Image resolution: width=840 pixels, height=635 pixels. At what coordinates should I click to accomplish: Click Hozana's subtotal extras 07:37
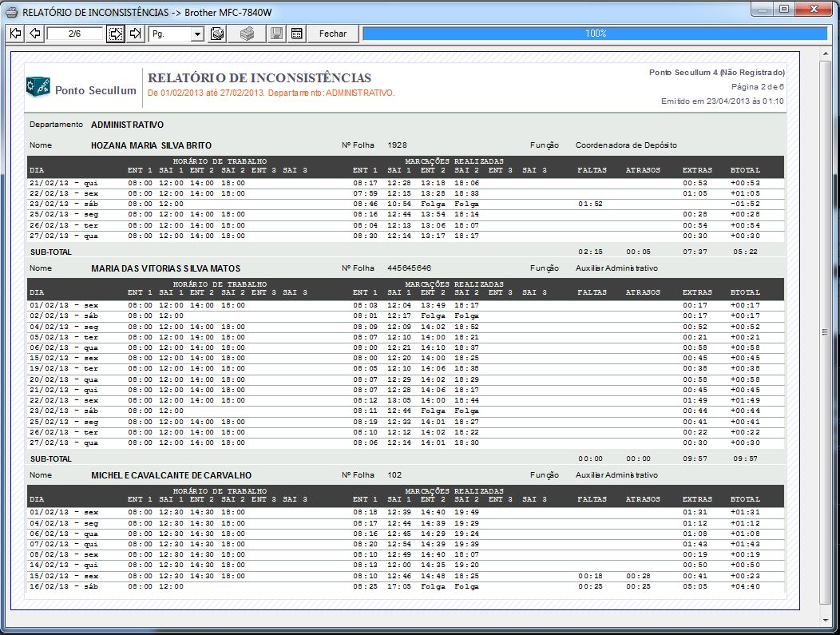coord(695,252)
